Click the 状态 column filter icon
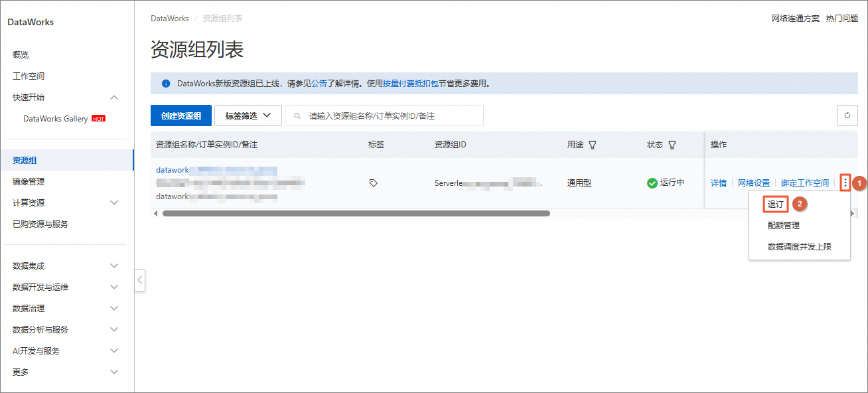This screenshot has width=868, height=393. click(672, 145)
